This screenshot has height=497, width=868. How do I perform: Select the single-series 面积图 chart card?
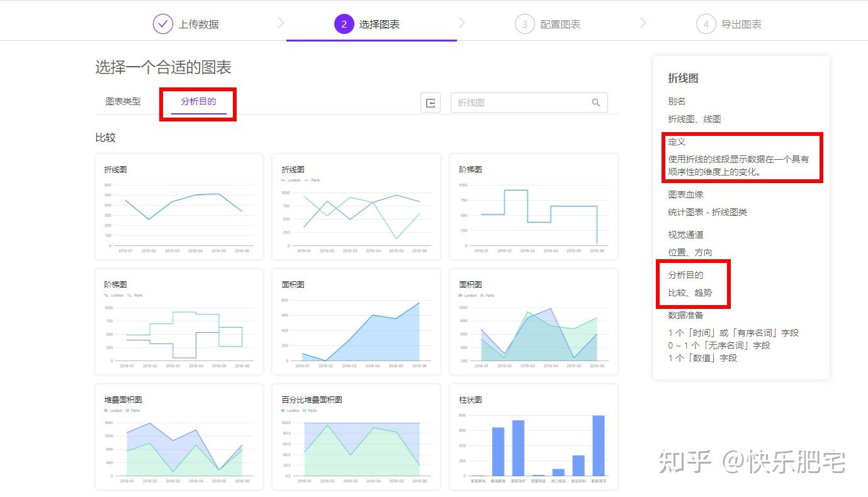pyautogui.click(x=356, y=321)
